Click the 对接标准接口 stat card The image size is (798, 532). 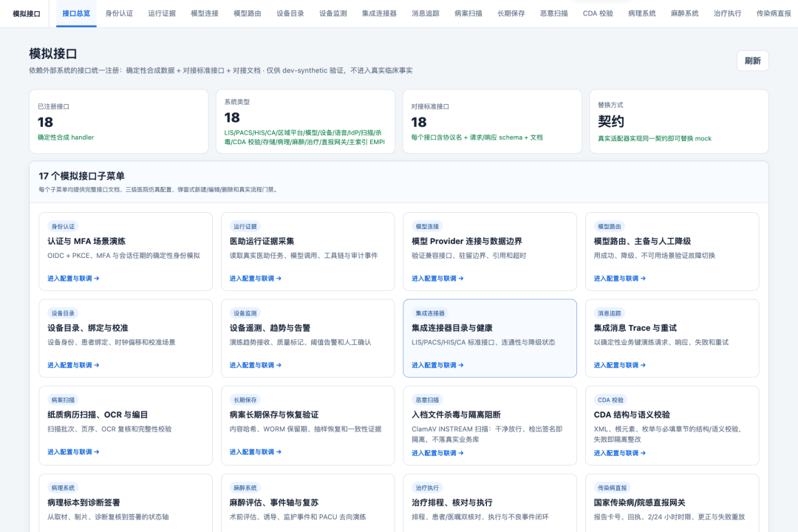pos(492,121)
